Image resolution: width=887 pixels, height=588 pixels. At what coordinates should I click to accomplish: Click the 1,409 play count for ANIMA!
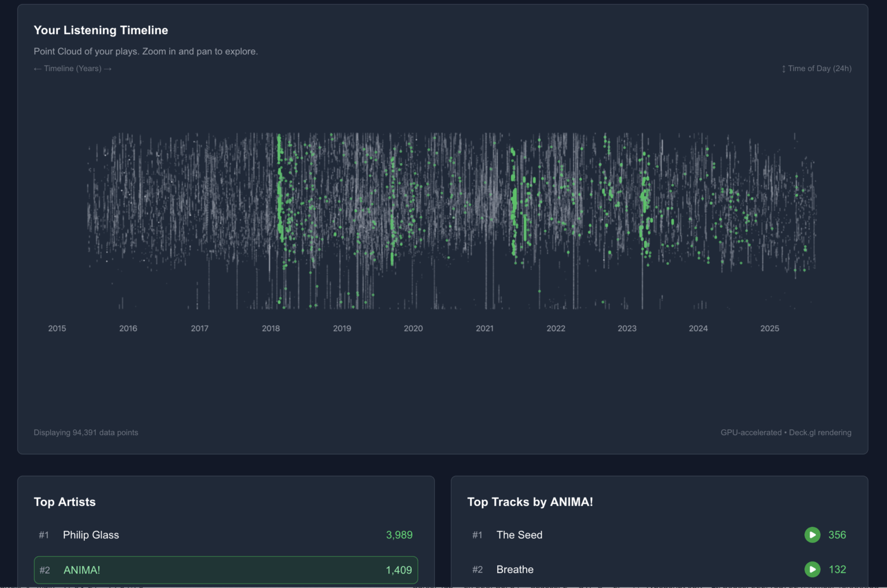click(399, 570)
